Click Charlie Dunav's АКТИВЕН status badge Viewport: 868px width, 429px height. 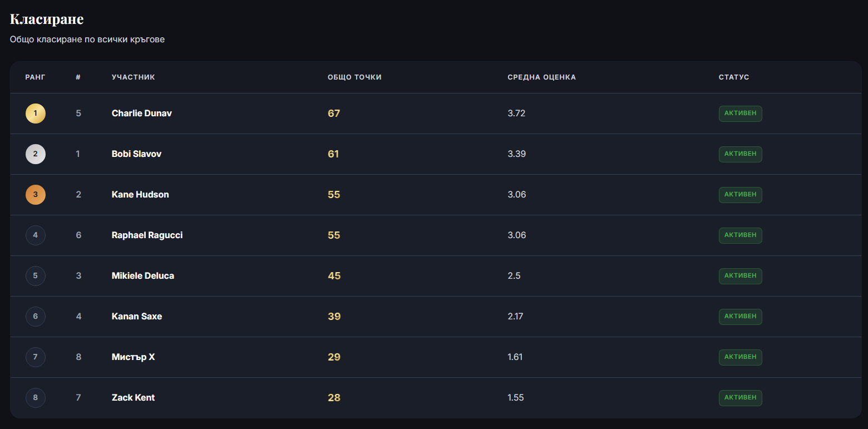(x=740, y=114)
